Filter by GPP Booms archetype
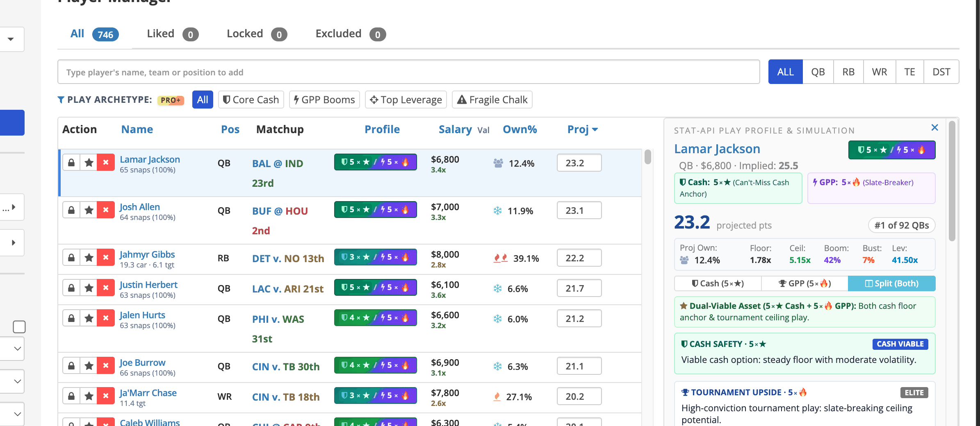 [x=324, y=100]
